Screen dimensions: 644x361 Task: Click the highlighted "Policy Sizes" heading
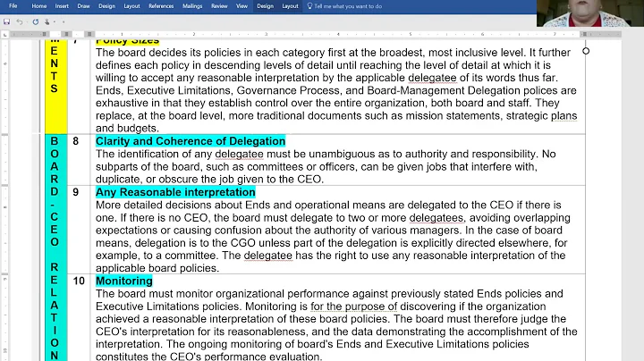coord(127,41)
